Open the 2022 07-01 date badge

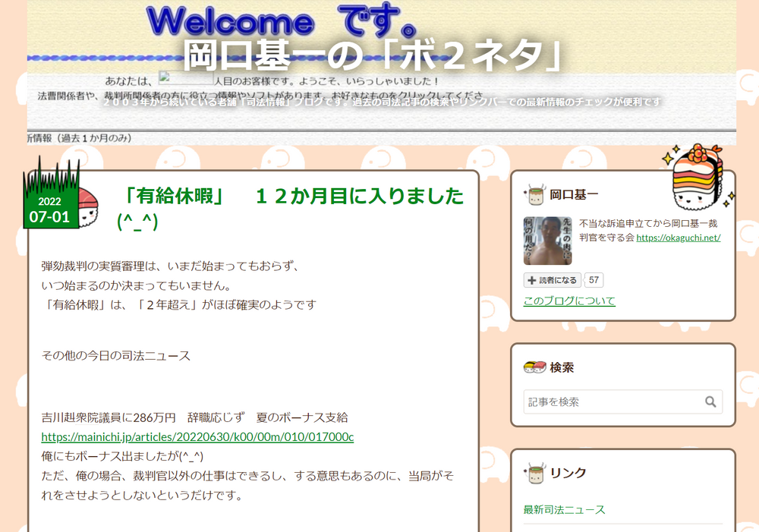pyautogui.click(x=50, y=209)
